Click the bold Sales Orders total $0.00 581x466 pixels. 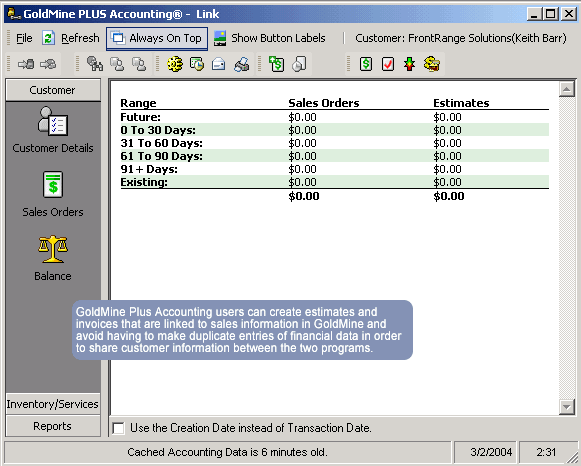pos(304,196)
